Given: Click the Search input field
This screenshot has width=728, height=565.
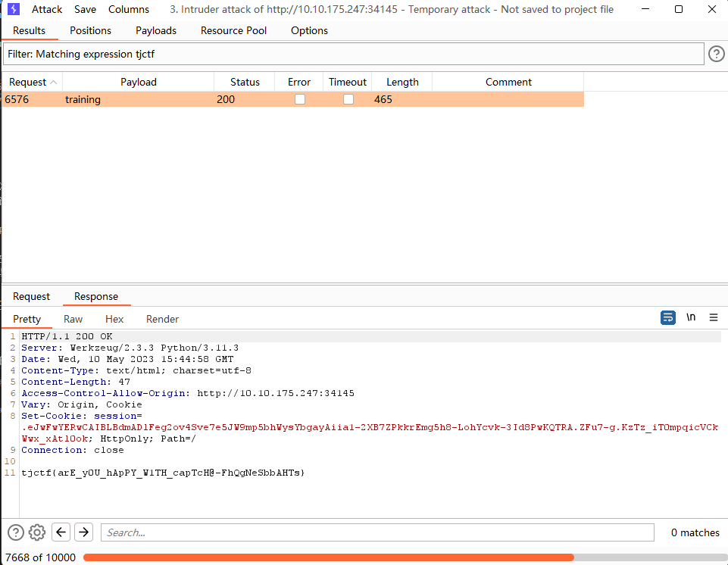Looking at the screenshot, I should (x=377, y=532).
